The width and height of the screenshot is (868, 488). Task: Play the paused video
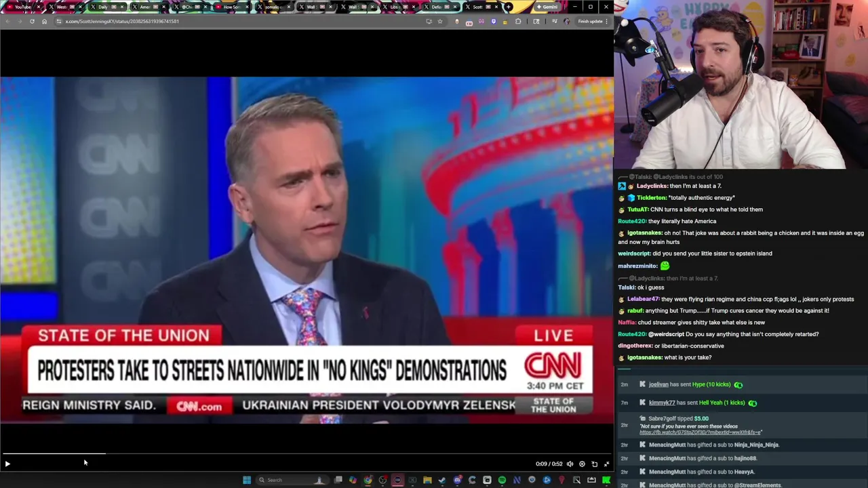pyautogui.click(x=7, y=464)
